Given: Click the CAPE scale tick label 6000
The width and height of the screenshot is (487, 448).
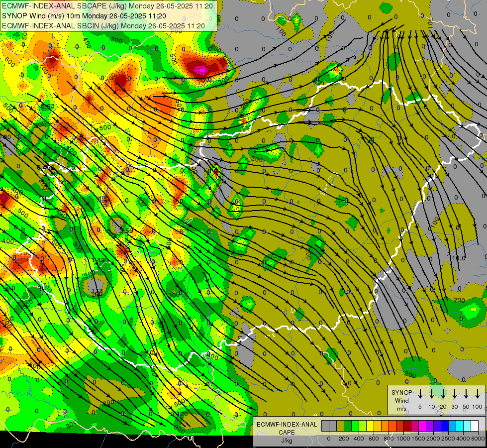Looking at the screenshot, I should coord(478,439).
